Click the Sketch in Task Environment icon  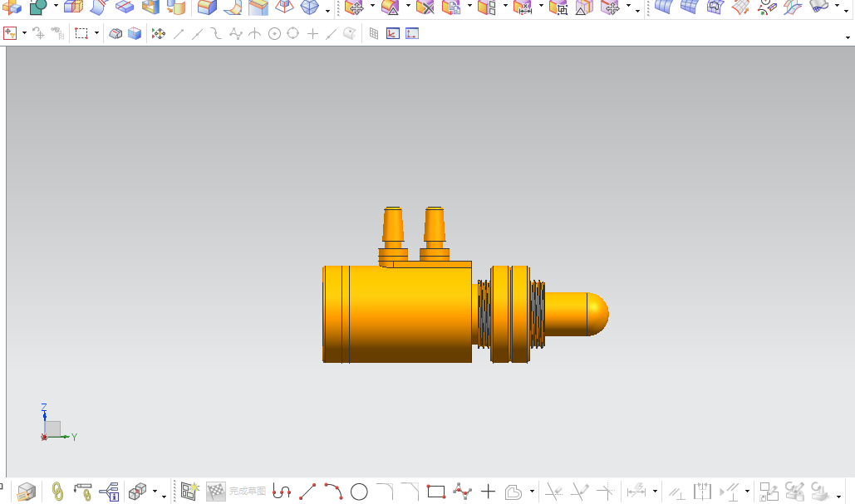(x=190, y=492)
